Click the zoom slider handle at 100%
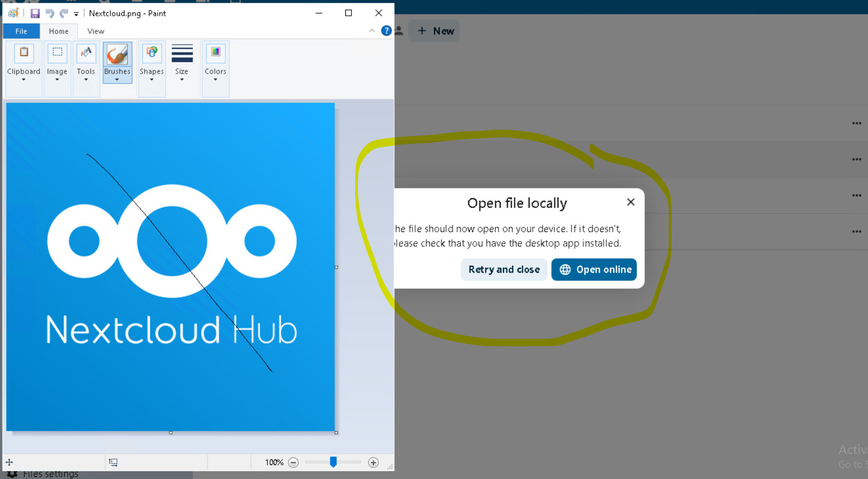The height and width of the screenshot is (479, 868). pyautogui.click(x=333, y=462)
